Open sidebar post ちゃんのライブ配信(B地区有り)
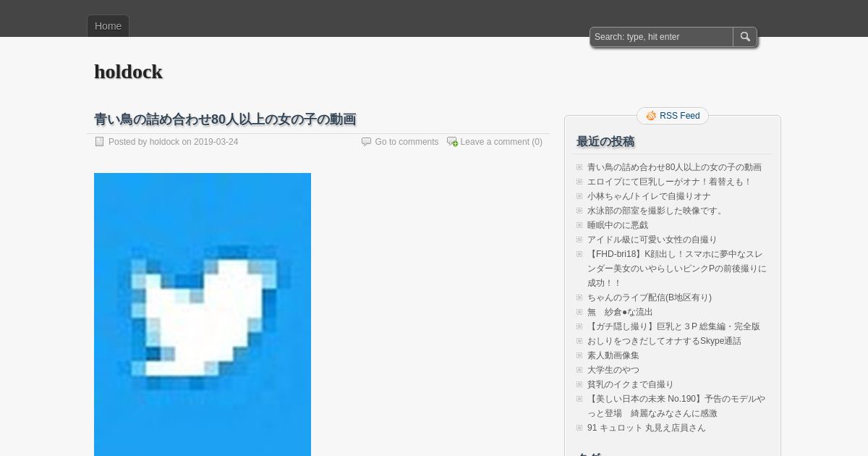This screenshot has height=456, width=868. (650, 297)
